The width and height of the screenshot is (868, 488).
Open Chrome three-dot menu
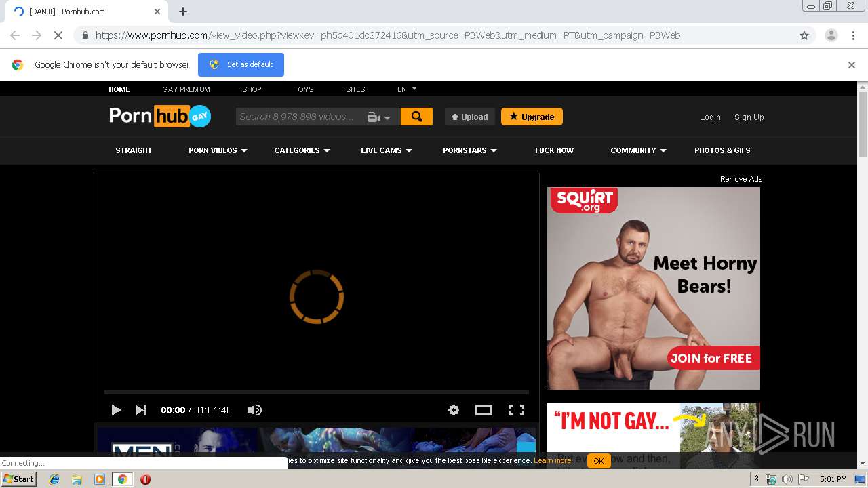[x=853, y=35]
